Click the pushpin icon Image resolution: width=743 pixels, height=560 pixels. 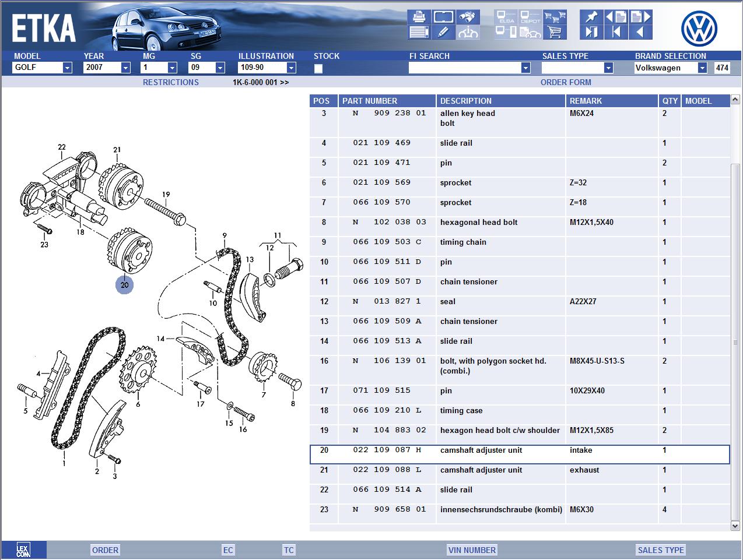[591, 16]
